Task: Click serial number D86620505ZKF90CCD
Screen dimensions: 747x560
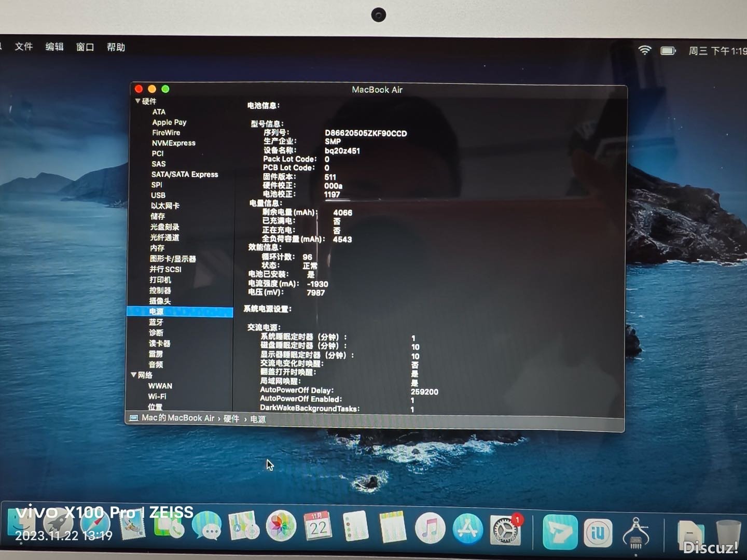Action: [x=366, y=133]
